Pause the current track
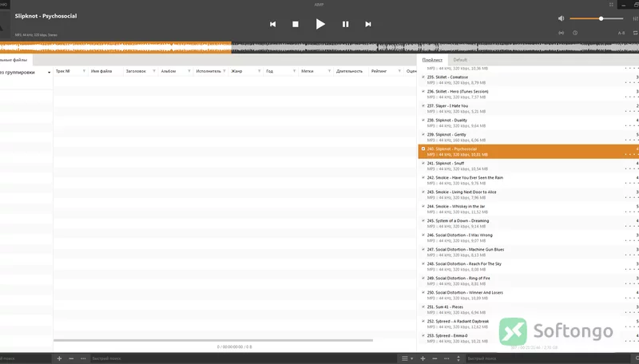 pyautogui.click(x=345, y=25)
